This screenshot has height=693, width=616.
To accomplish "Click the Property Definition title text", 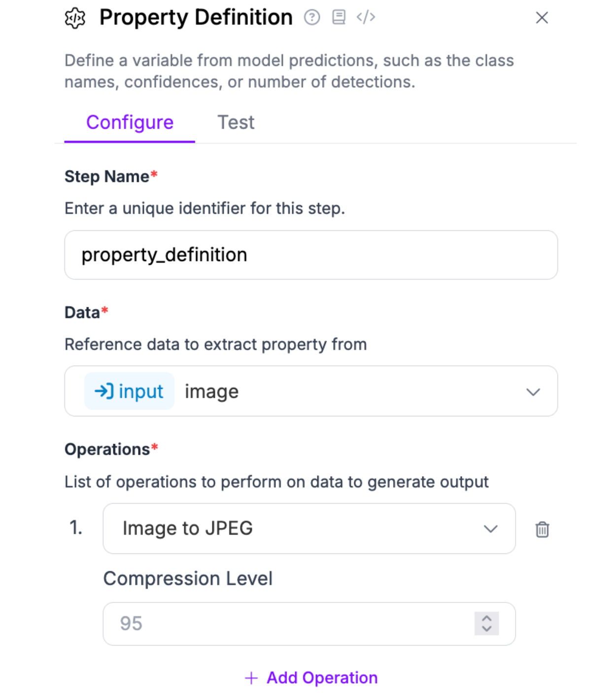I will click(x=196, y=18).
